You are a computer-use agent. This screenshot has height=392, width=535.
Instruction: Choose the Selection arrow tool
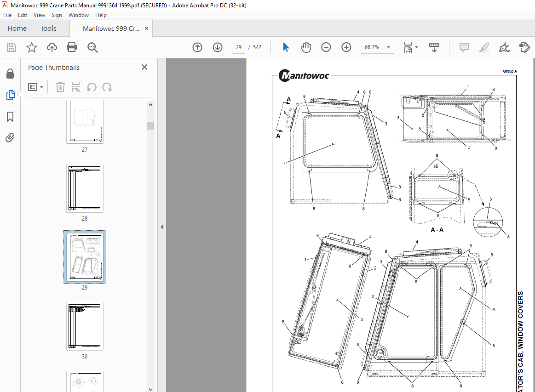(286, 47)
